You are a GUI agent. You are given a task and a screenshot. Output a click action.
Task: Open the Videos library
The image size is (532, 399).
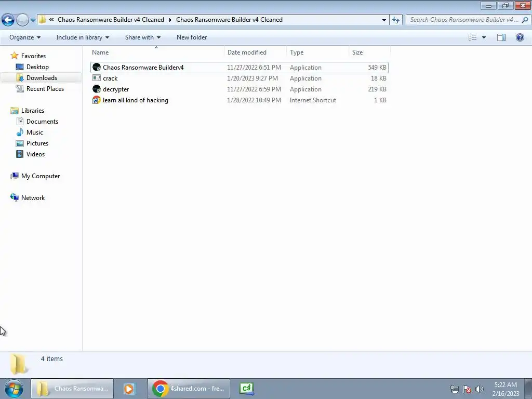click(x=35, y=154)
